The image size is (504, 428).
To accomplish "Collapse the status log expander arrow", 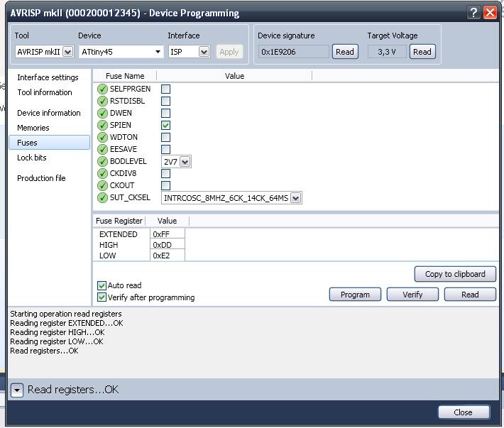I will click(x=17, y=390).
